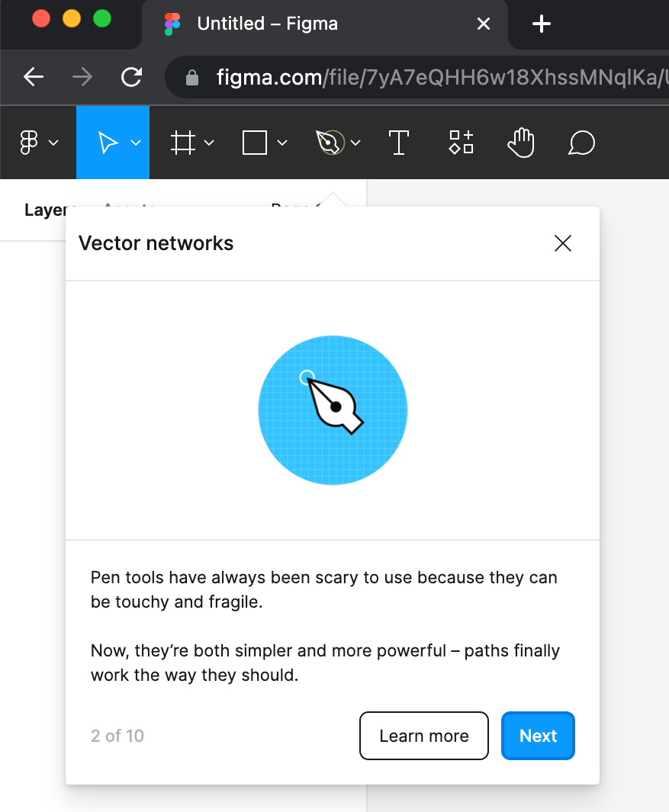Click the yellow minimize window button
The height and width of the screenshot is (812, 669).
point(72,18)
